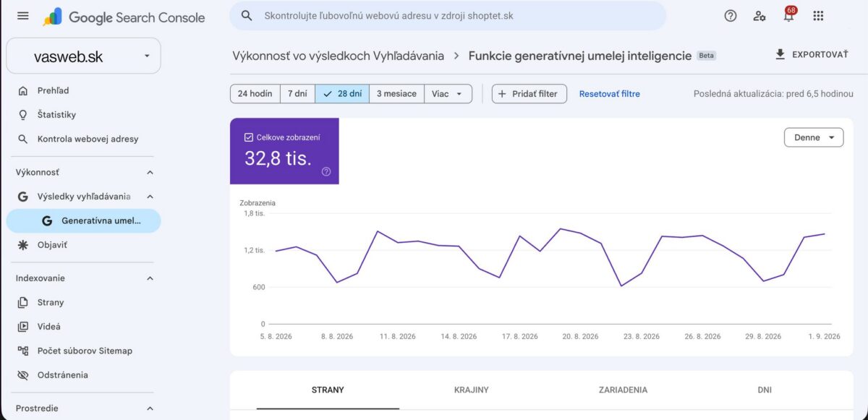Click the Beta label beside the title

[x=707, y=56]
